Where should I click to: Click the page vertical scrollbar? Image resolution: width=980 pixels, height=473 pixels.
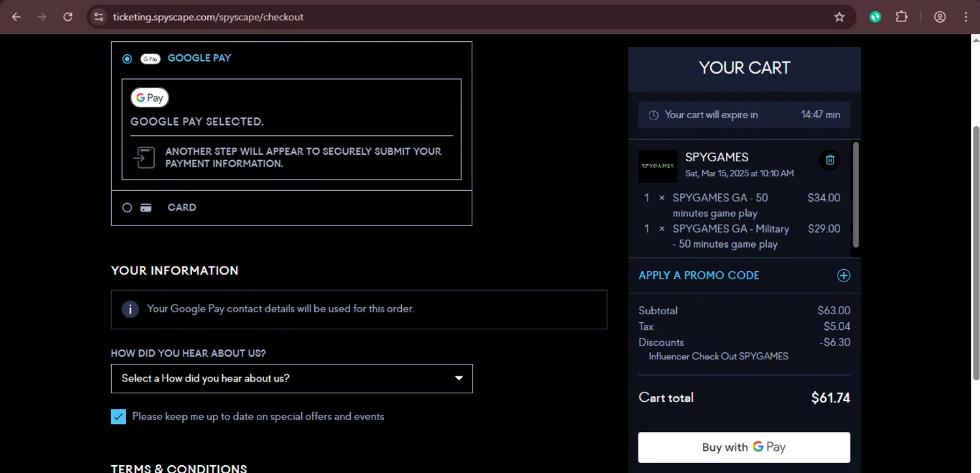pos(976,253)
